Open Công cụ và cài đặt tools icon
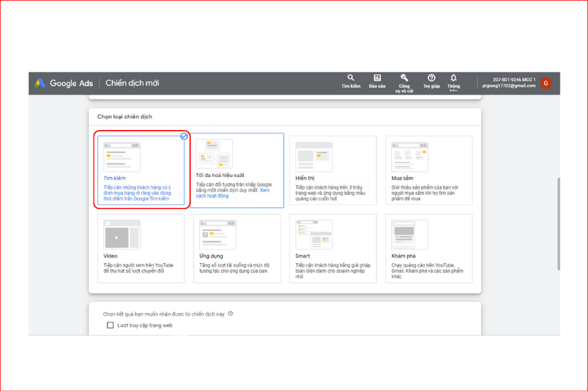 point(404,83)
